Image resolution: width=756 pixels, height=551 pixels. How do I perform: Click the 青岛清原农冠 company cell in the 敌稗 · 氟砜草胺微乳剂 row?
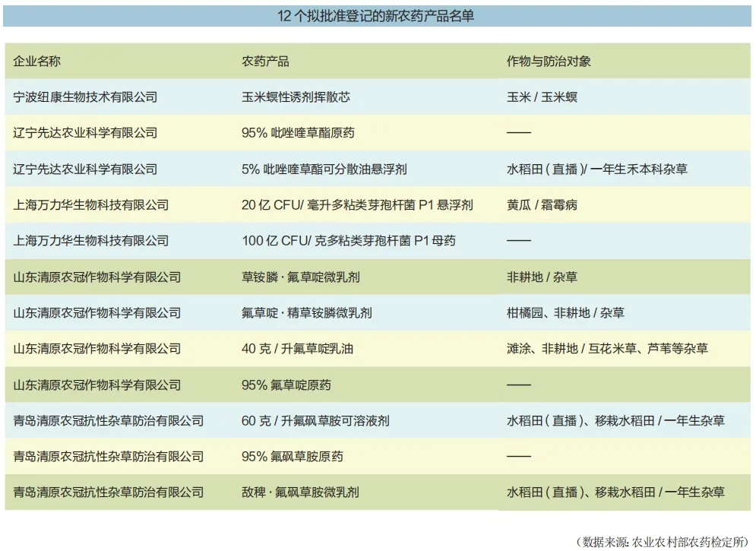click(x=109, y=492)
